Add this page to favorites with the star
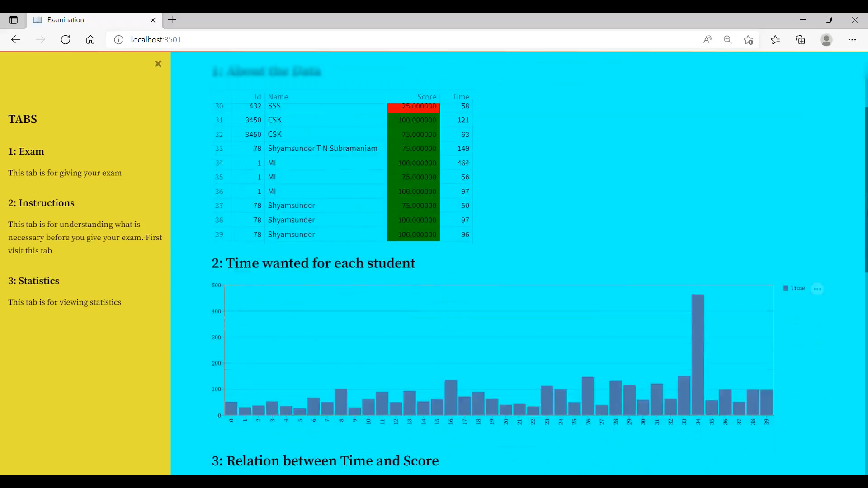 click(749, 40)
